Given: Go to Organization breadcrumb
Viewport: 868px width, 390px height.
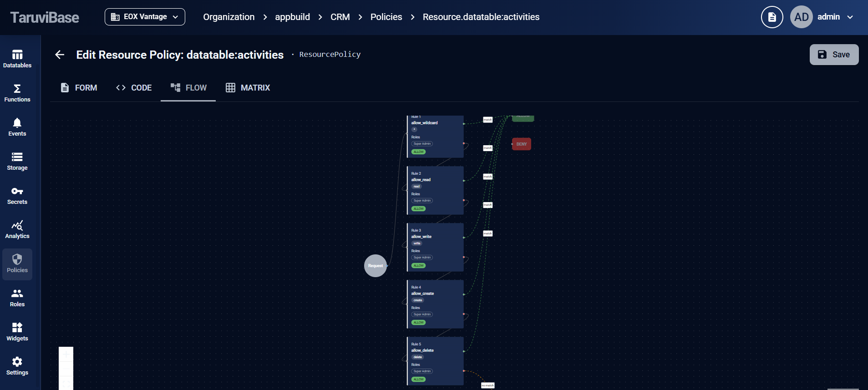Looking at the screenshot, I should pyautogui.click(x=228, y=17).
